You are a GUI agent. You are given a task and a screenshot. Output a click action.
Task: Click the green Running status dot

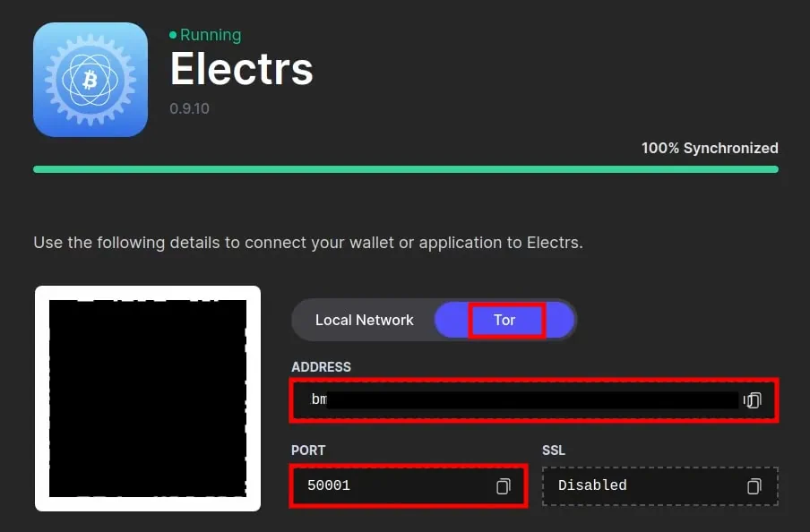(173, 35)
